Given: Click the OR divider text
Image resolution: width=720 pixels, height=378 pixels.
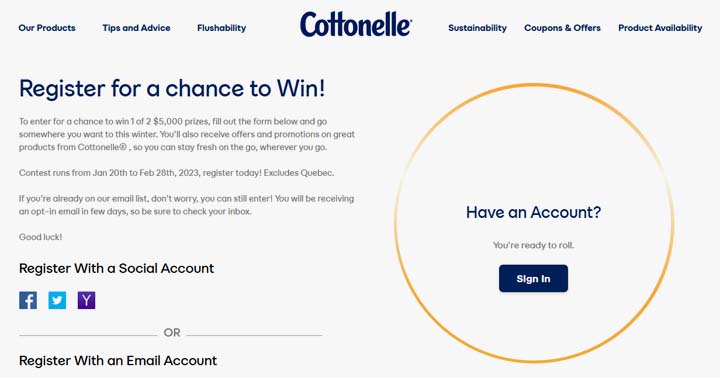Looking at the screenshot, I should pyautogui.click(x=172, y=333).
